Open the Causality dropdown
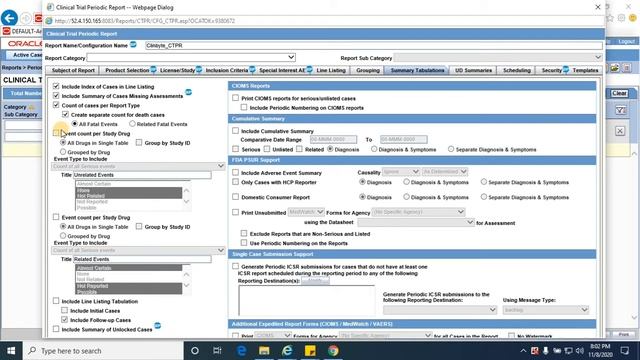Viewport: 640px width, 360px height. [401, 172]
